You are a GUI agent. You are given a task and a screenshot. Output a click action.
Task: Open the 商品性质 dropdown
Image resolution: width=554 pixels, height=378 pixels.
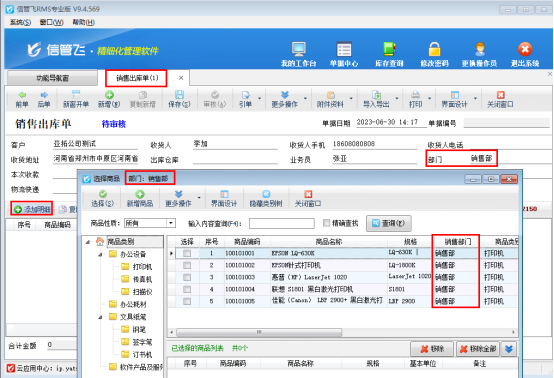point(171,223)
